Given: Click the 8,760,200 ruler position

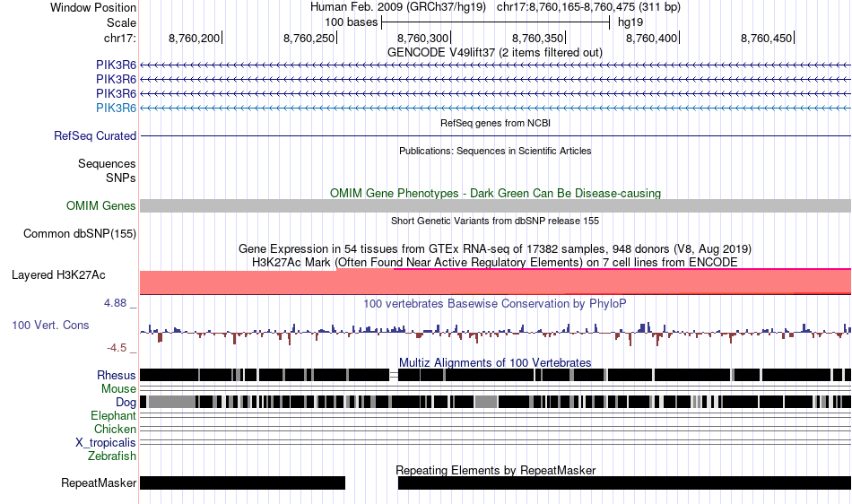Looking at the screenshot, I should (195, 38).
